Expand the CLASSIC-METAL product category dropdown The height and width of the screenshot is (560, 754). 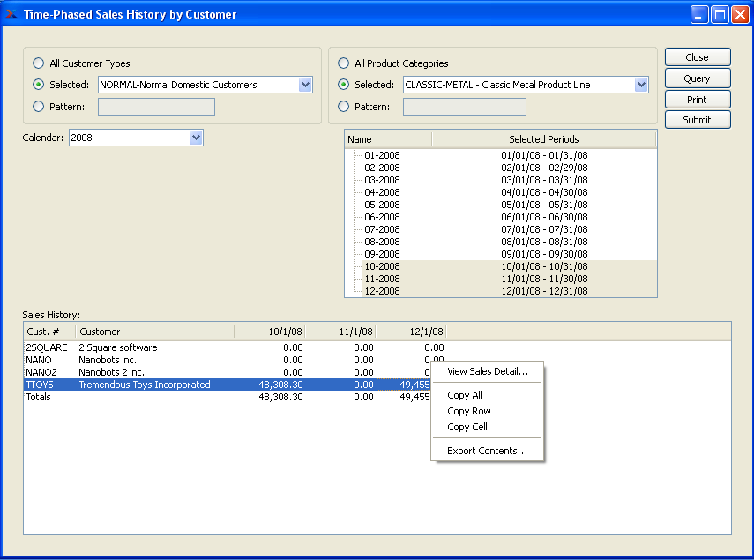[x=641, y=85]
